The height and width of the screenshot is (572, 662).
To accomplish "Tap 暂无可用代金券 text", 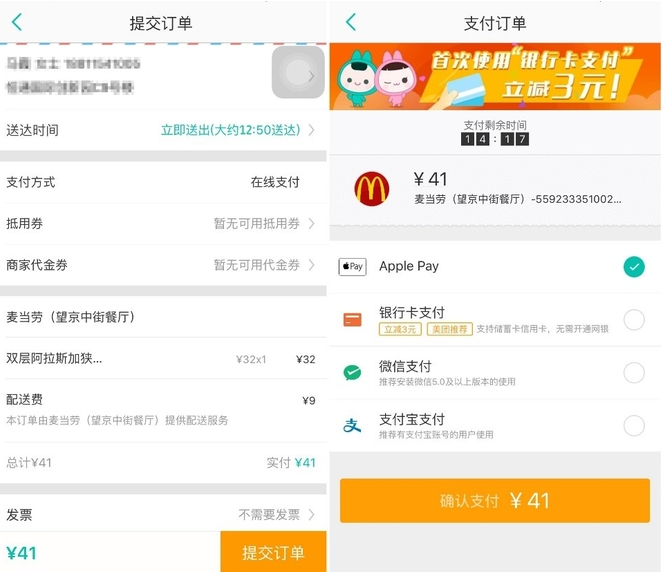I will 257,265.
